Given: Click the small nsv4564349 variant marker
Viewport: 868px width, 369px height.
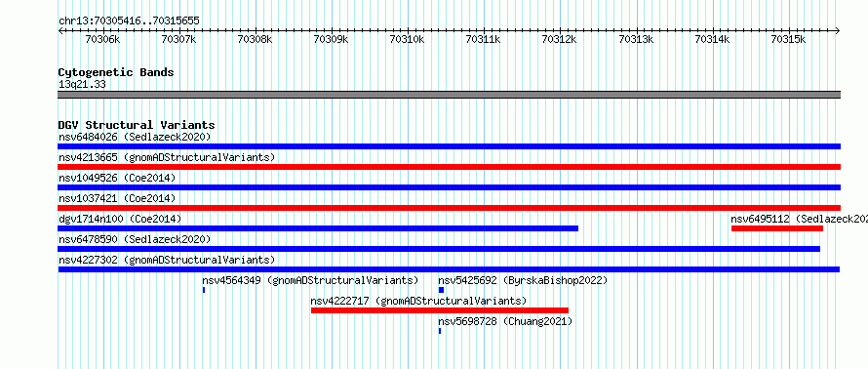Looking at the screenshot, I should coord(204,290).
